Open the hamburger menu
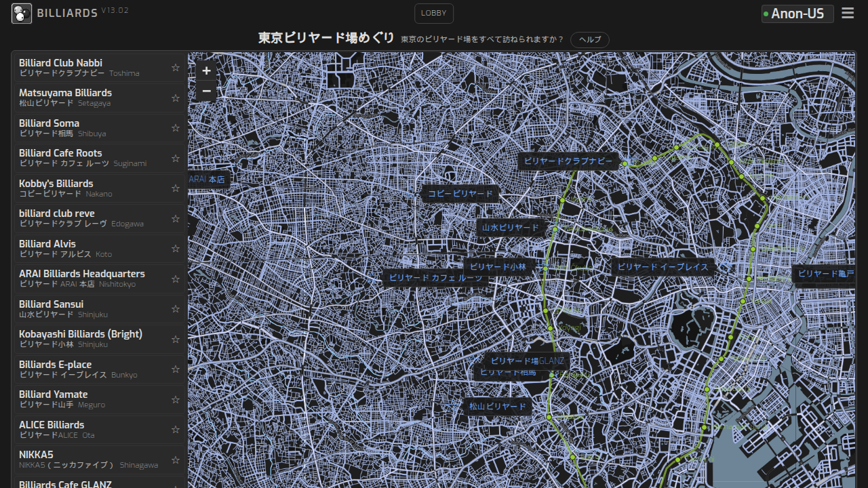 coord(848,13)
